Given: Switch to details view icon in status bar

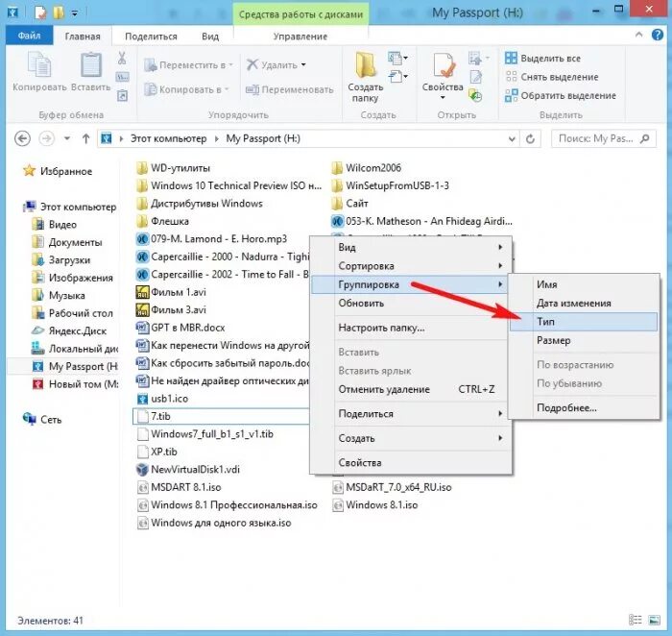Looking at the screenshot, I should 636,620.
